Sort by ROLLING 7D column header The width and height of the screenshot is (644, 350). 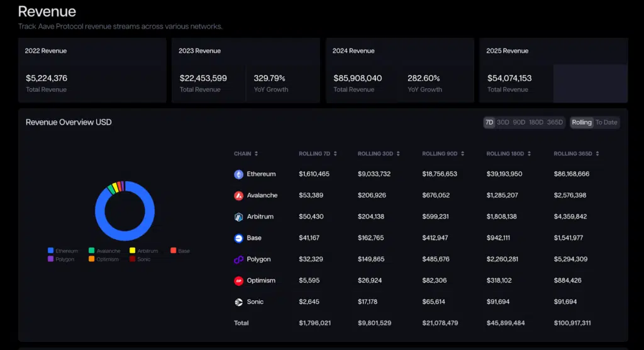pyautogui.click(x=318, y=154)
